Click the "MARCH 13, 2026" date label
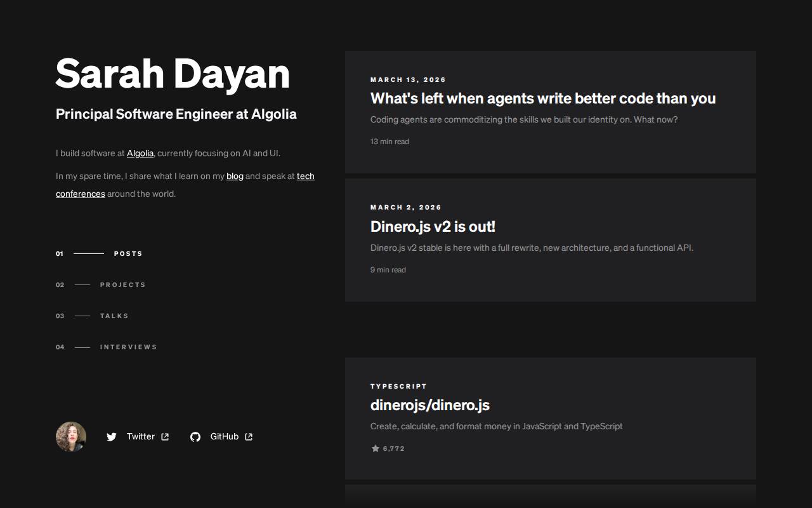Viewport: 812px width, 508px height. [408, 79]
